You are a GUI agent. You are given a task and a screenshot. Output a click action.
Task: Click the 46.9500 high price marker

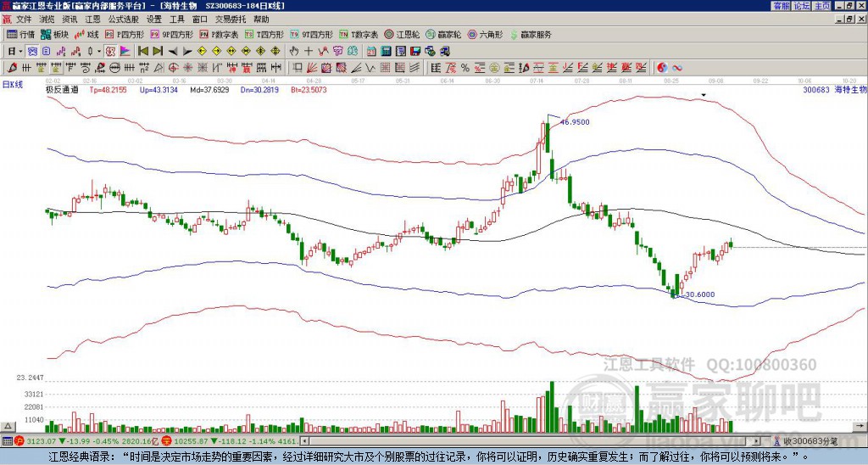[575, 122]
